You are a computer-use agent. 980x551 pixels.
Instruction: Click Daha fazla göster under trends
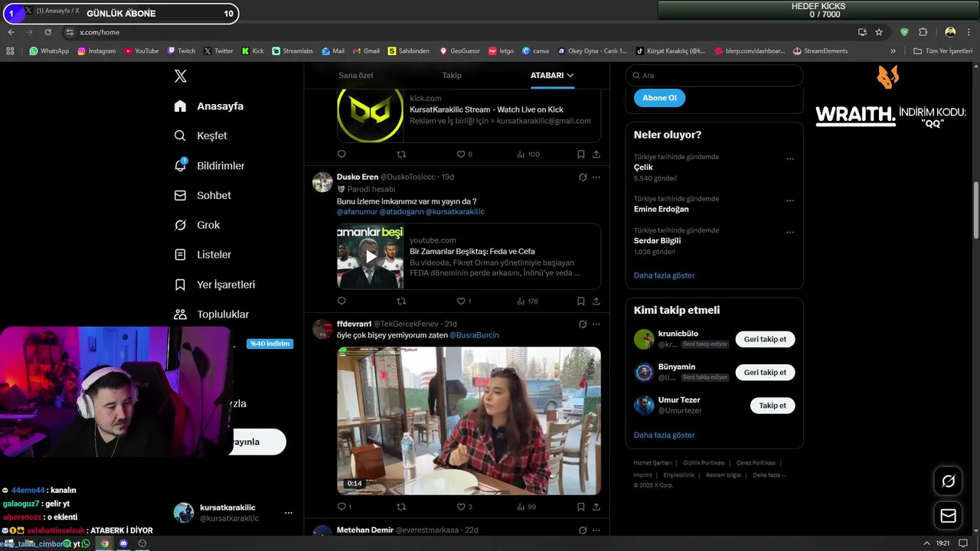point(664,275)
